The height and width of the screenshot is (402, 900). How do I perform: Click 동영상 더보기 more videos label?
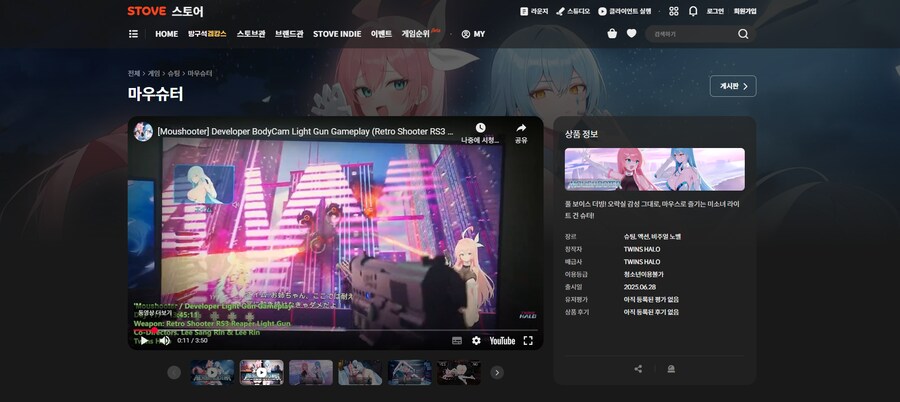[x=153, y=313]
